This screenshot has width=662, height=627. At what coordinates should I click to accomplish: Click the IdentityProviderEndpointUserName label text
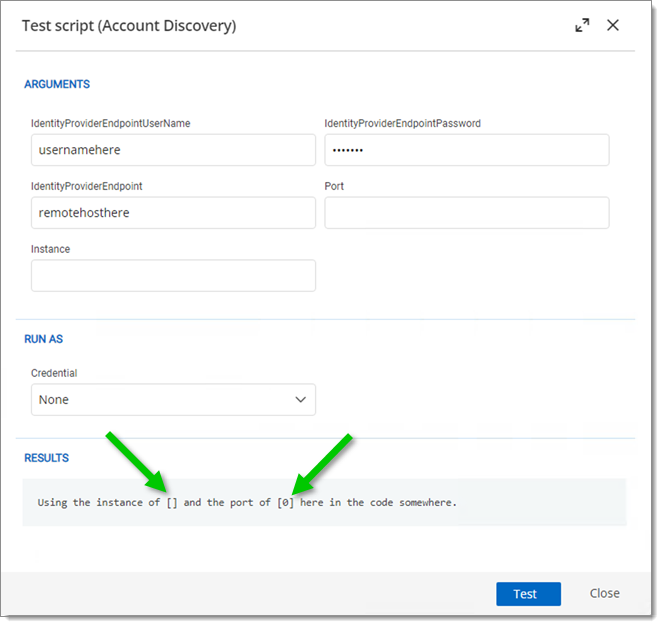pos(111,123)
